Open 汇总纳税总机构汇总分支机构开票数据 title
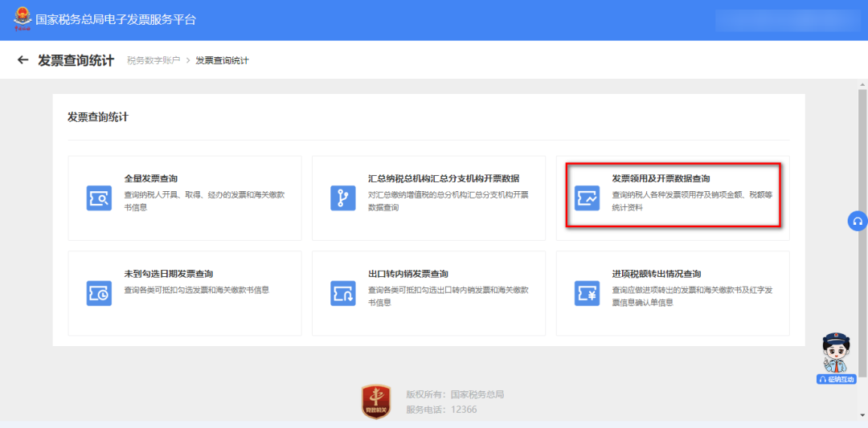Image resolution: width=868 pixels, height=428 pixels. pos(444,178)
